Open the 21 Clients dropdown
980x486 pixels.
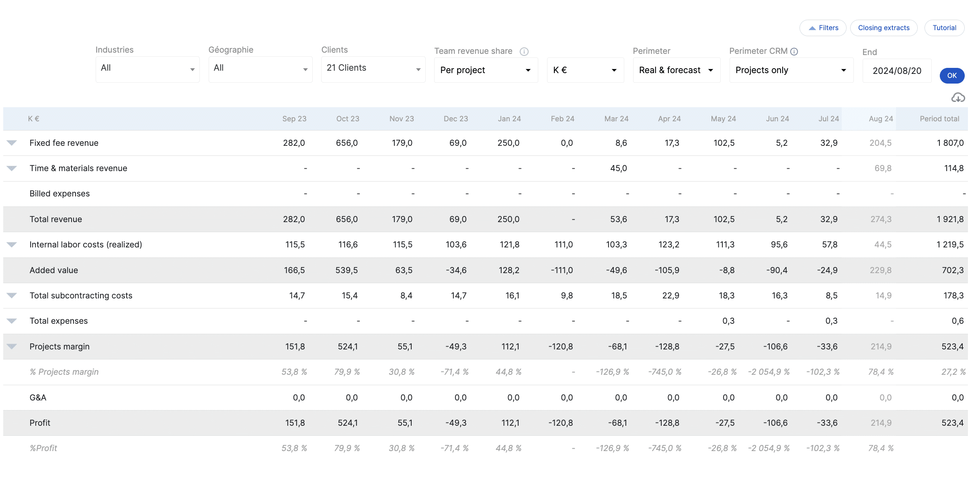click(x=373, y=69)
